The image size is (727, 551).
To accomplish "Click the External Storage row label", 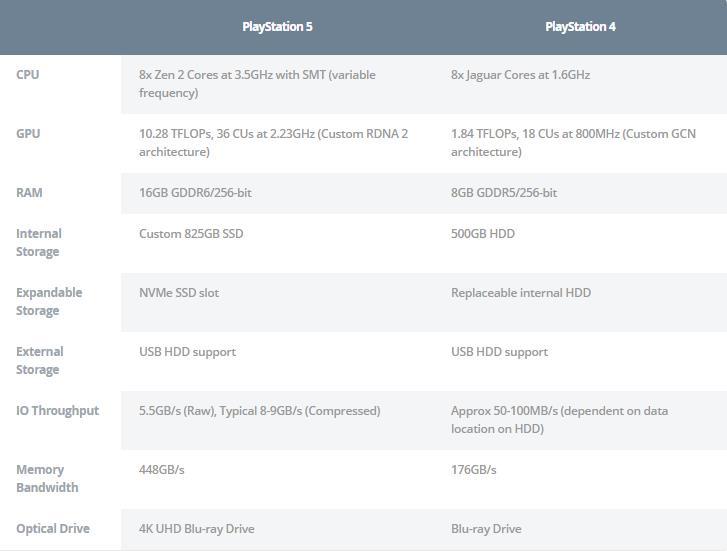I will [40, 360].
